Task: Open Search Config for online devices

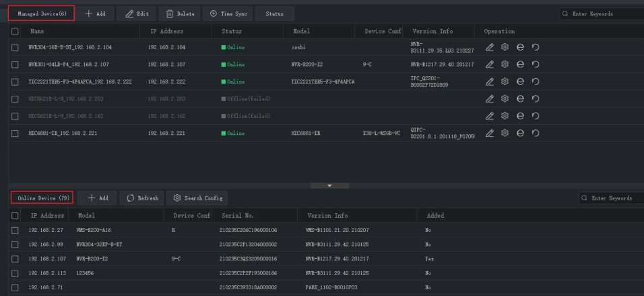Action: 197,198
